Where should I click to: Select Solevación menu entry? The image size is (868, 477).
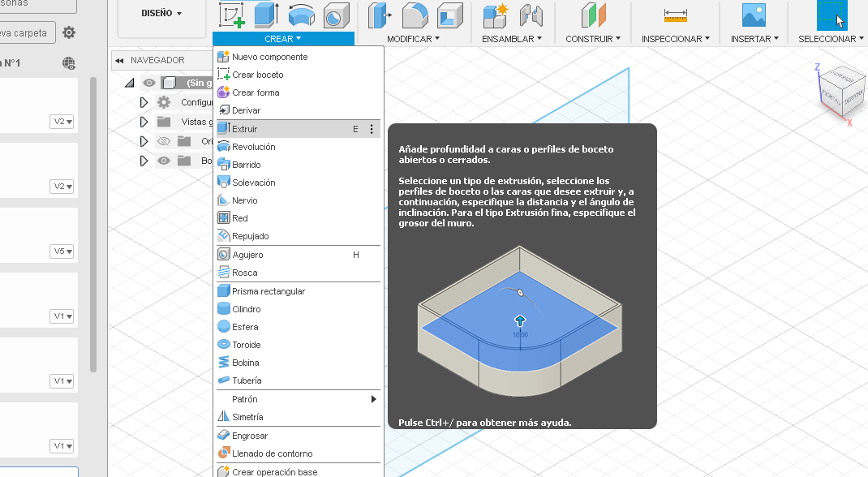[298, 183]
